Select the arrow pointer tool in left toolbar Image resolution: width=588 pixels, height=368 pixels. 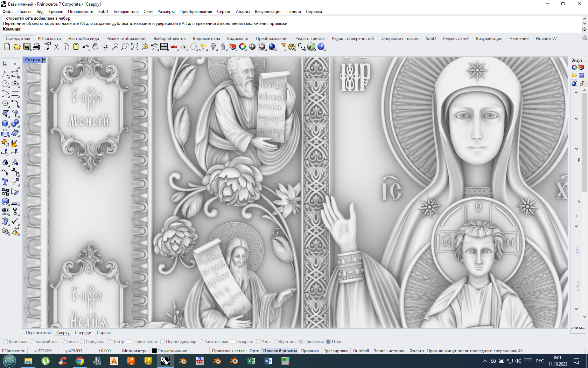pos(5,64)
